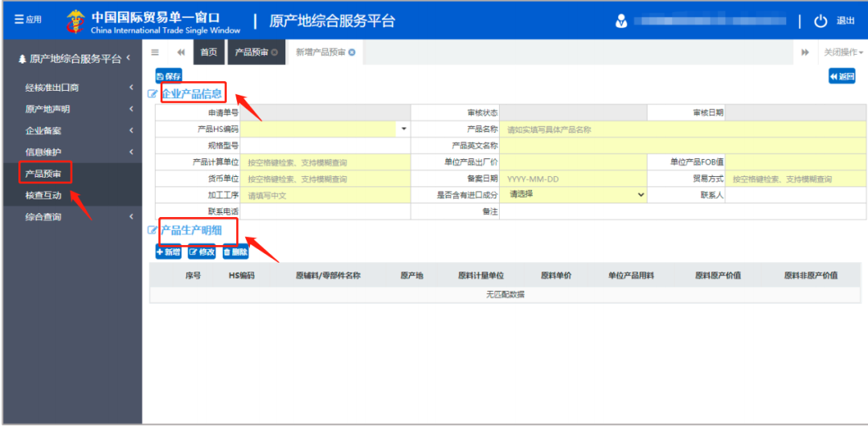Switch to 产品预审 tab

click(x=252, y=52)
